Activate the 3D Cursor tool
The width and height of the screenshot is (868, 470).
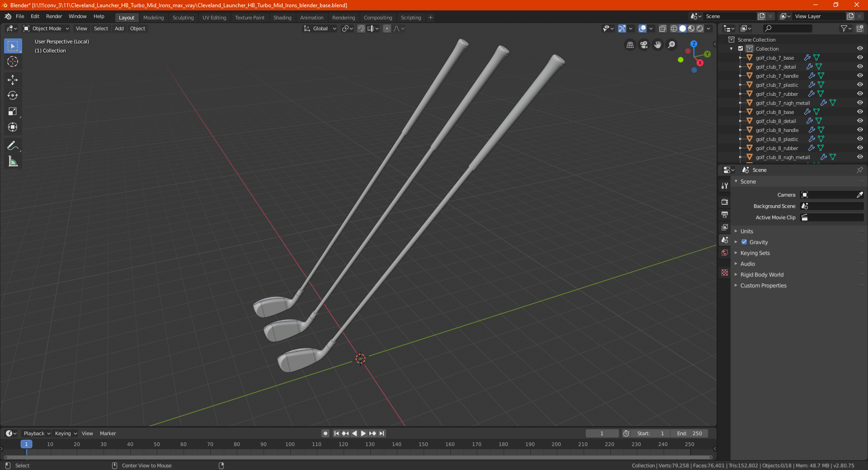pyautogui.click(x=13, y=61)
